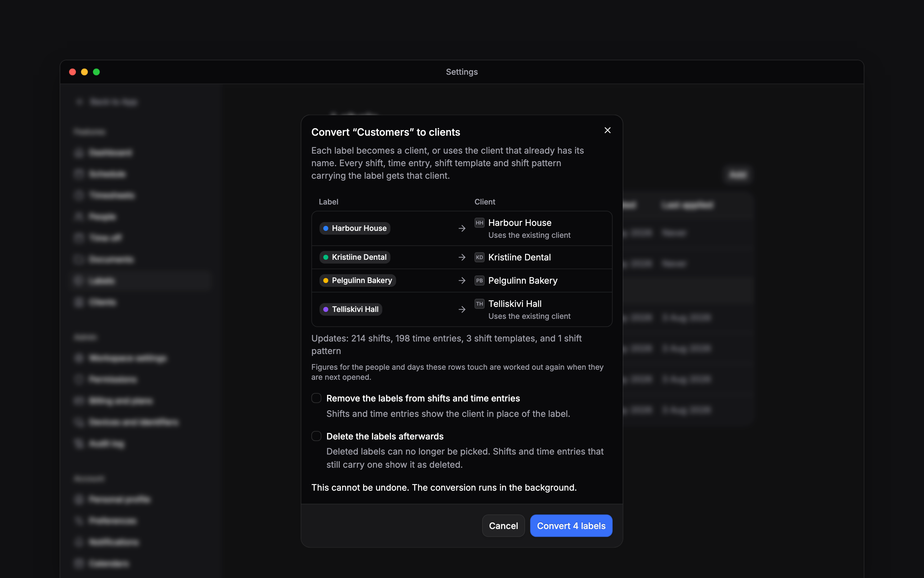
Task: Click 'Uses the existing client' under Harbour House
Action: point(529,235)
